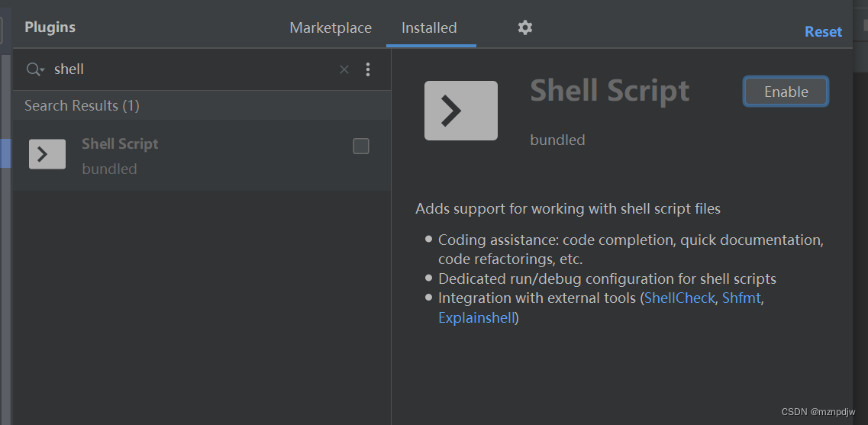This screenshot has height=425, width=868.
Task: Click the Reset link
Action: (823, 31)
